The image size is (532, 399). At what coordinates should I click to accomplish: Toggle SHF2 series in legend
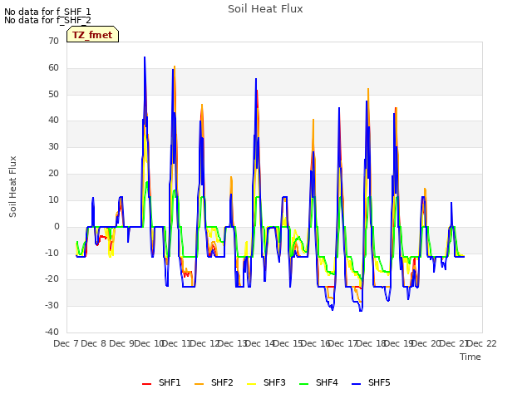pyautogui.click(x=214, y=382)
